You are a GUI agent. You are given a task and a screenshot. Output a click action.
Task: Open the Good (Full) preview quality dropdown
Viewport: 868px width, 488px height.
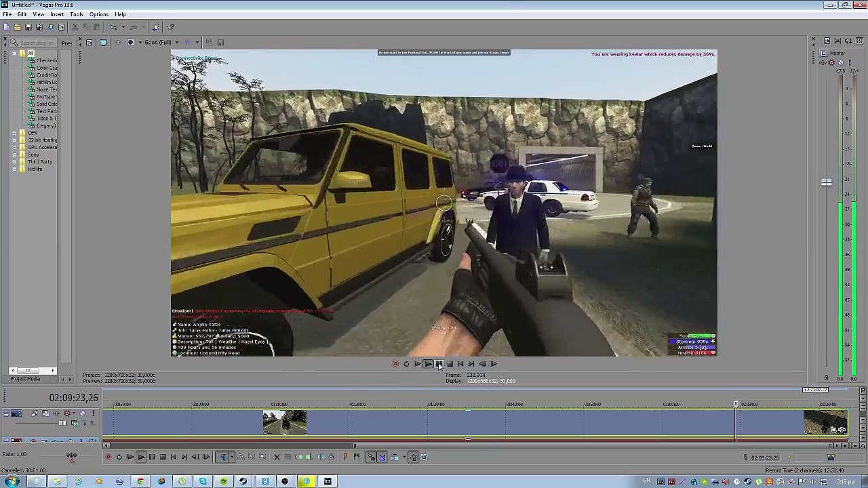[177, 42]
